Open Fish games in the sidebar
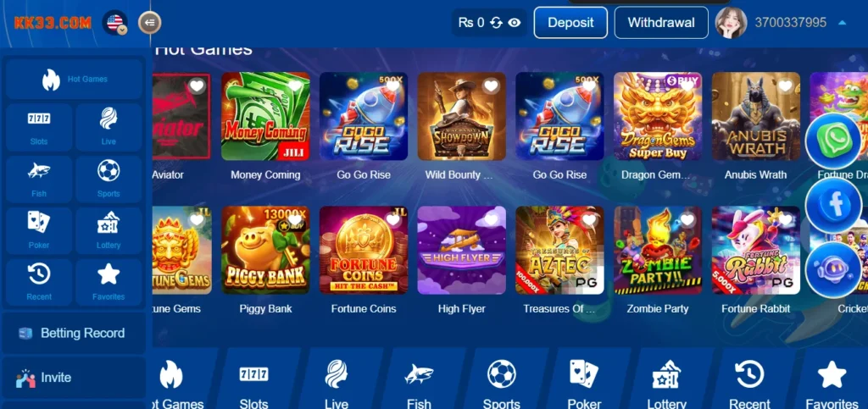This screenshot has height=409, width=868. (x=39, y=179)
